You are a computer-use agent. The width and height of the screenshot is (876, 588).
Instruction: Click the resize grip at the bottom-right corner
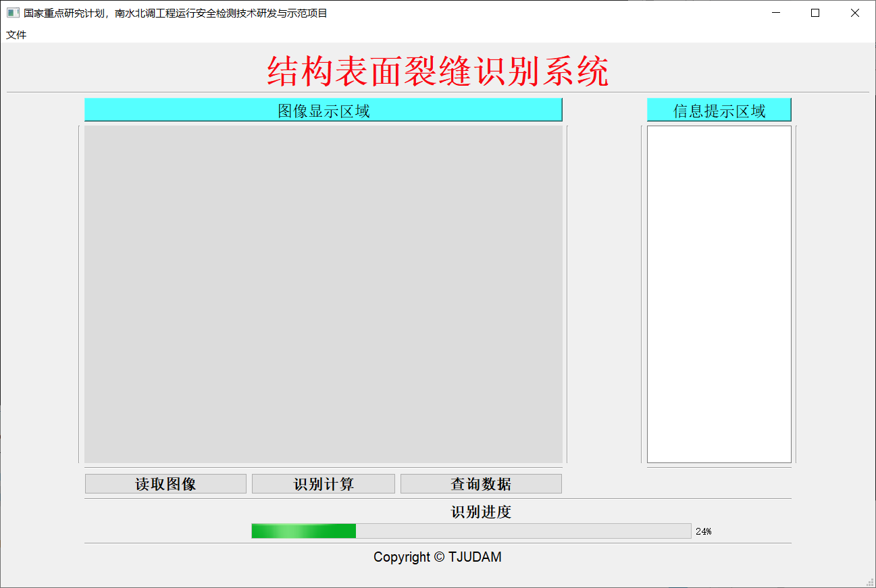coord(871,583)
